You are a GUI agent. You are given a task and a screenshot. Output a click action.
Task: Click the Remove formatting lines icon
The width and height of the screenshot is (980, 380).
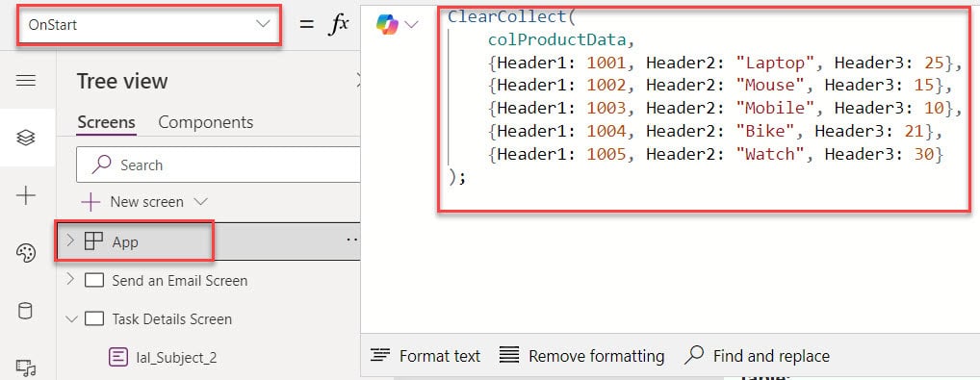[x=509, y=356]
